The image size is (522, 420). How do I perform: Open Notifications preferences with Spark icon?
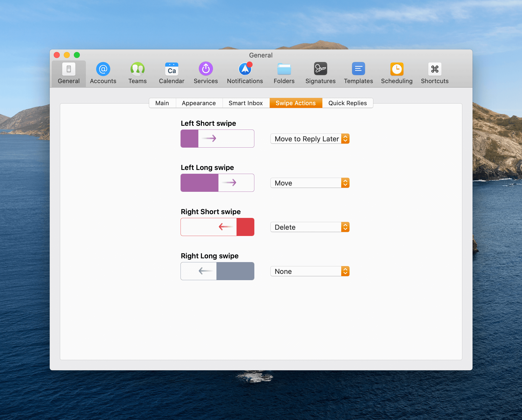pos(245,73)
